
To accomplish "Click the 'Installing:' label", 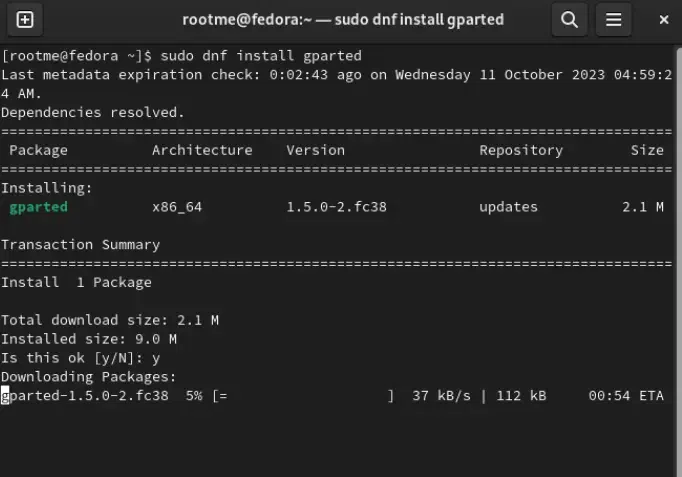I will coord(47,188).
